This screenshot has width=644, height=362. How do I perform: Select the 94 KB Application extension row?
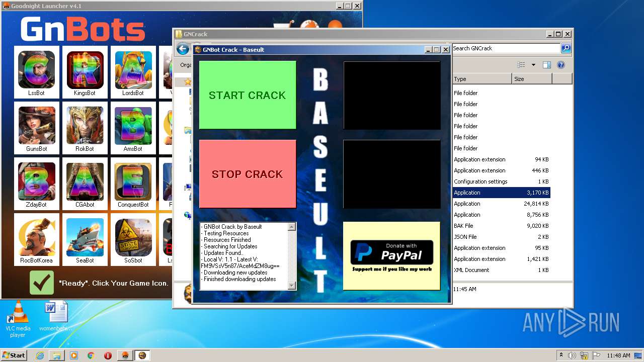(501, 159)
